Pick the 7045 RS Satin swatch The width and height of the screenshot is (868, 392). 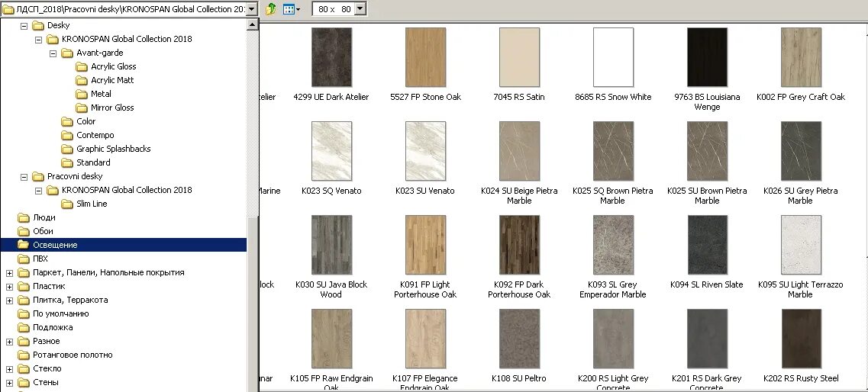519,57
